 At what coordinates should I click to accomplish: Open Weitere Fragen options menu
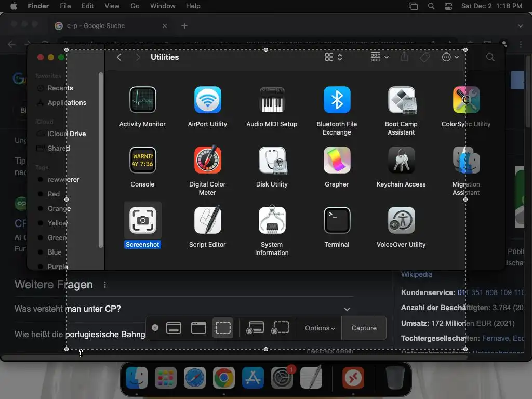(105, 285)
